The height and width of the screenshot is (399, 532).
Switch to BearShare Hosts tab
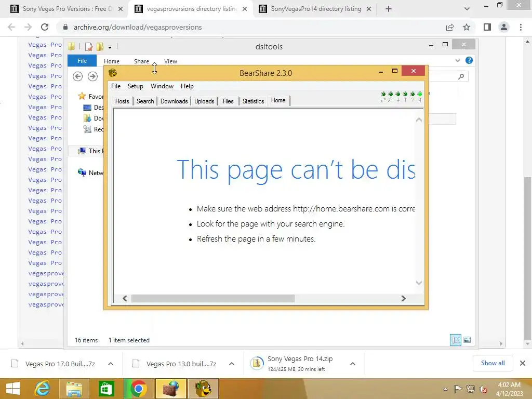(122, 101)
